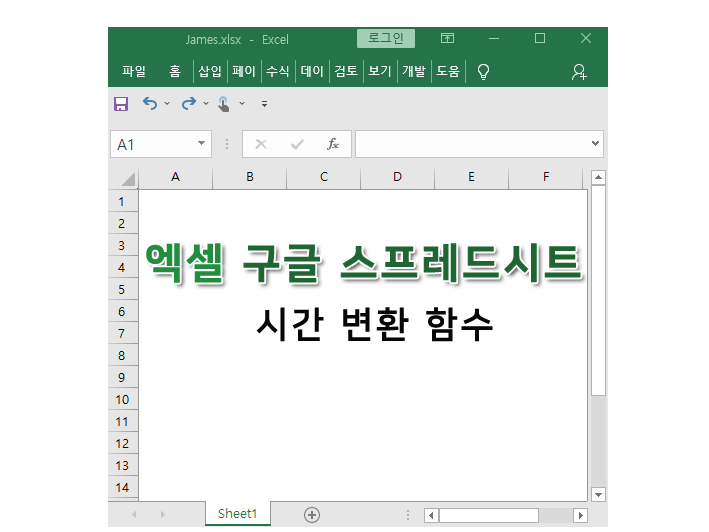The height and width of the screenshot is (532, 709).
Task: Click the Undo arrow icon
Action: [x=150, y=104]
